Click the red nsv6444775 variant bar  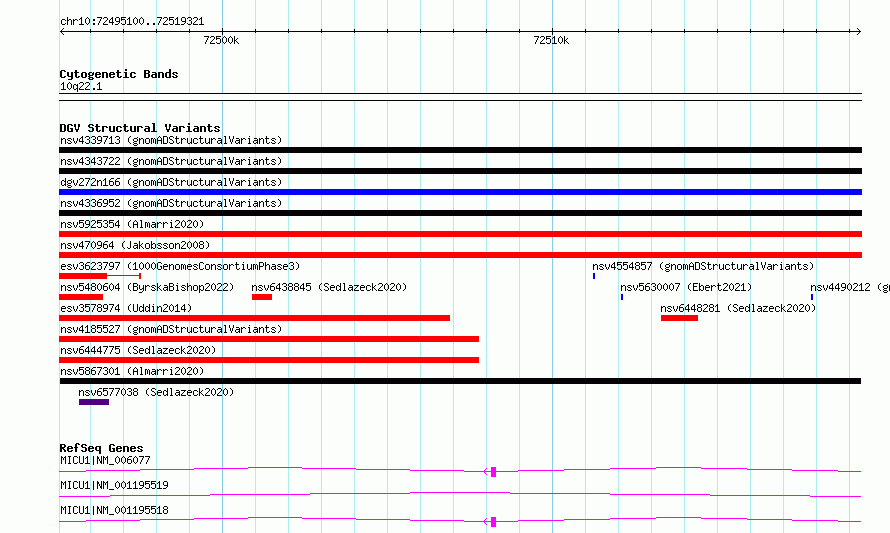tap(269, 360)
